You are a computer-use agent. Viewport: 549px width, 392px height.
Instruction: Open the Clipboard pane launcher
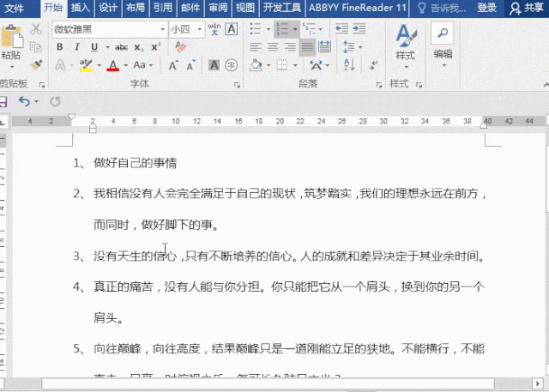point(42,85)
